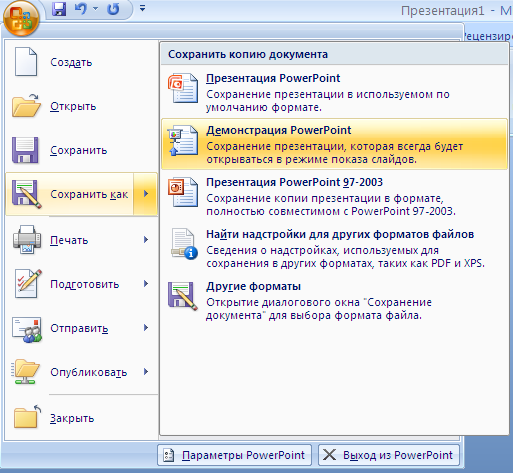Click the purple floppy icon for Сохранить
Image resolution: width=513 pixels, height=473 pixels.
point(25,150)
